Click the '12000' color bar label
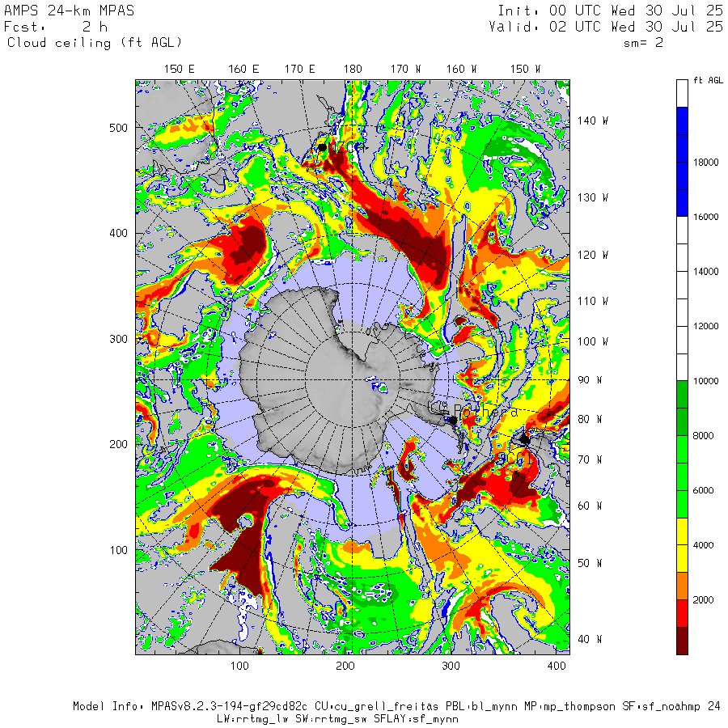The height and width of the screenshot is (728, 728). pyautogui.click(x=705, y=326)
